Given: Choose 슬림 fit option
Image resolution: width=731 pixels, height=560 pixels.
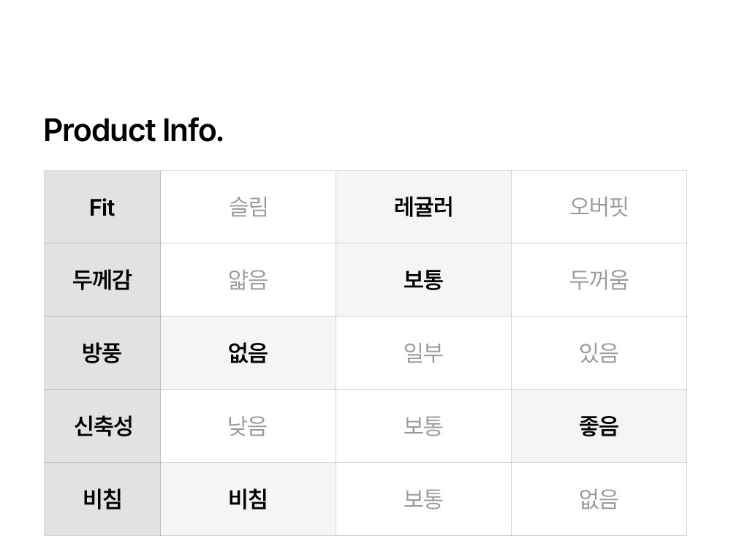Looking at the screenshot, I should [x=249, y=208].
